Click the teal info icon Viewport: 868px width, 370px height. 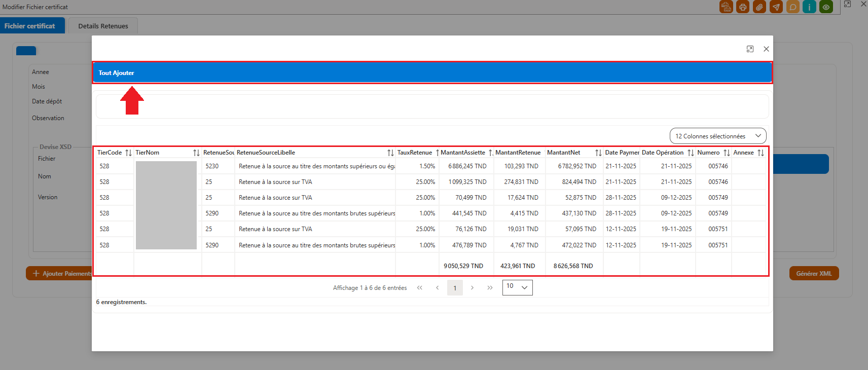pos(810,7)
